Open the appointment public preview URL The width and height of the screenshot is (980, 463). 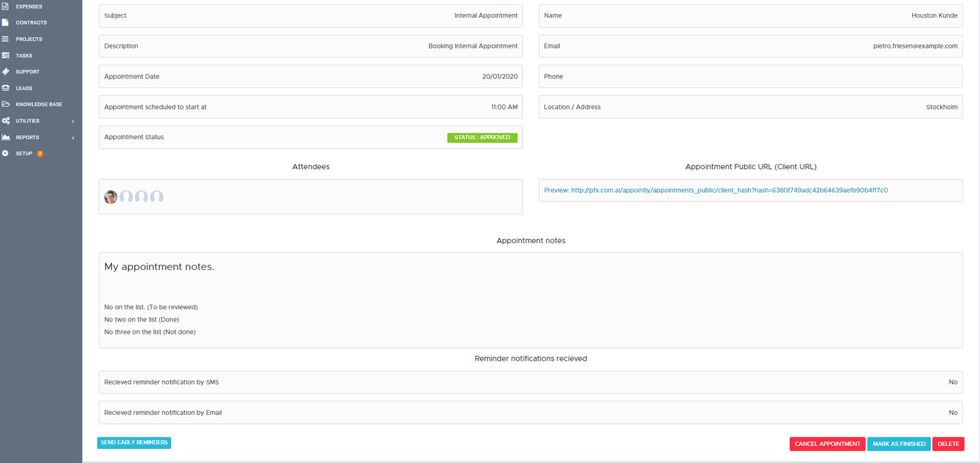[715, 190]
